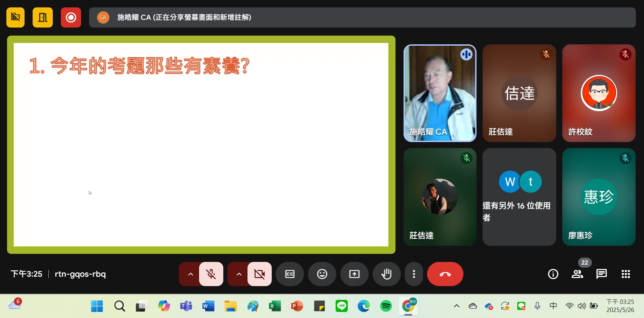This screenshot has width=644, height=318.
Task: Raise your hand in the meeting
Action: 386,274
